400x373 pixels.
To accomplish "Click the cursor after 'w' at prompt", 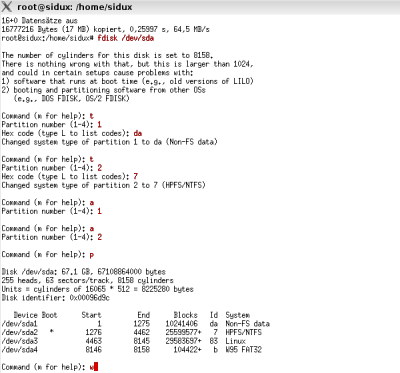I will coord(96,367).
